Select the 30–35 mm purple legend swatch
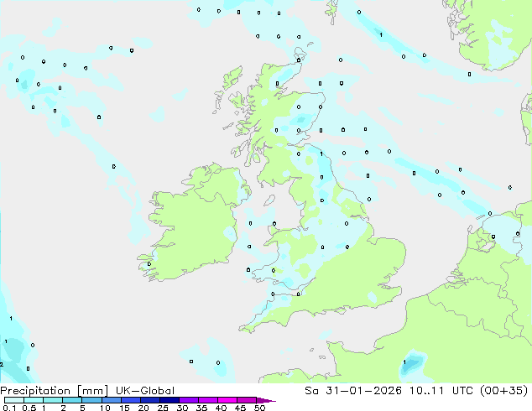Image resolution: width=532 pixels, height=411 pixels. pos(188,400)
